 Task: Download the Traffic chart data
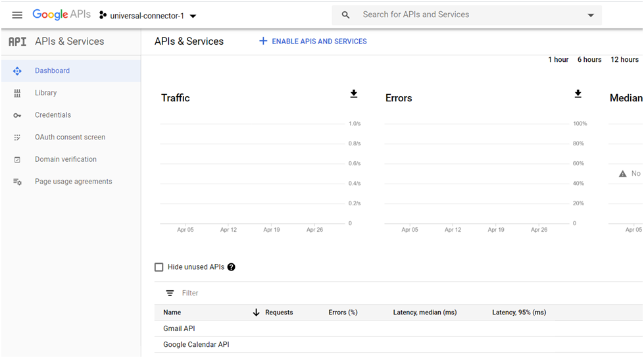point(354,94)
